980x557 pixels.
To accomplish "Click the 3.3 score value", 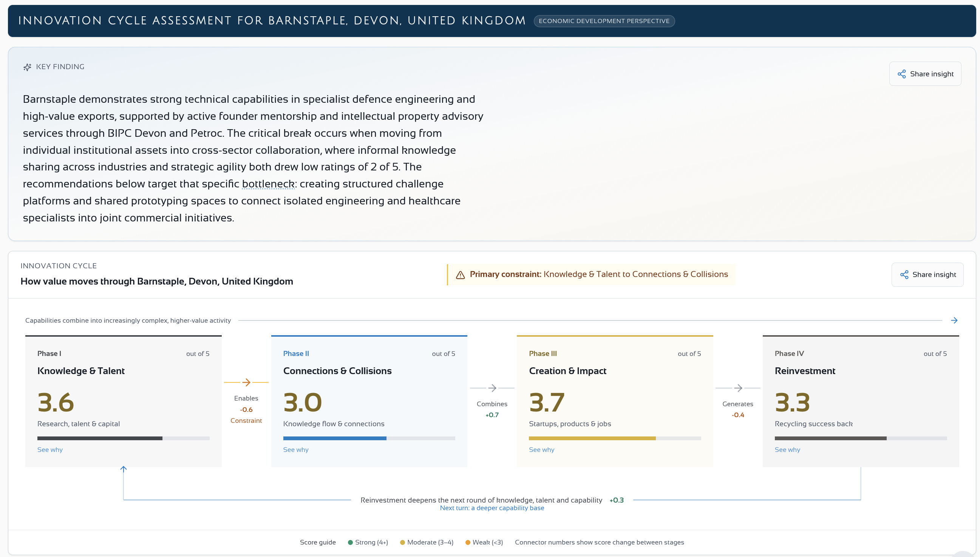I will click(x=793, y=402).
